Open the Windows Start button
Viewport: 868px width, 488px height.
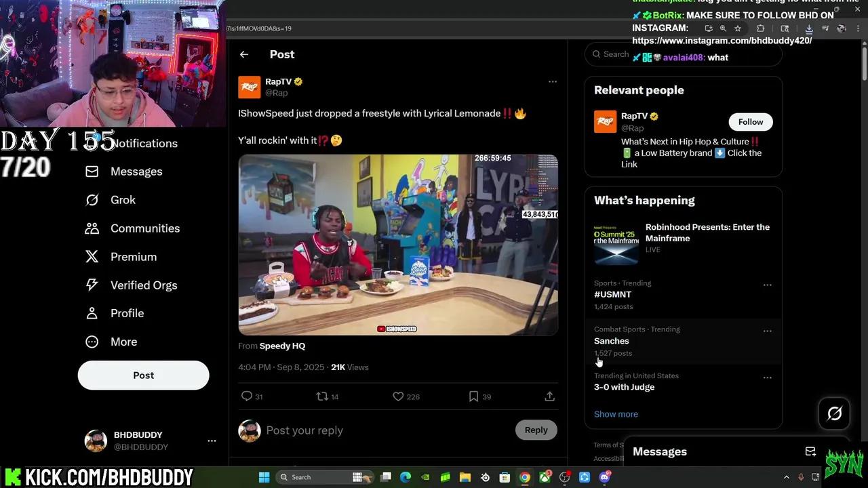click(x=264, y=477)
